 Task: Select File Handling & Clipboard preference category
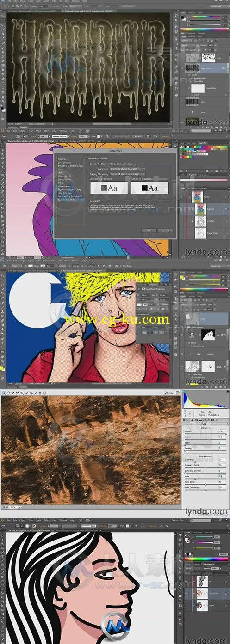point(70,196)
